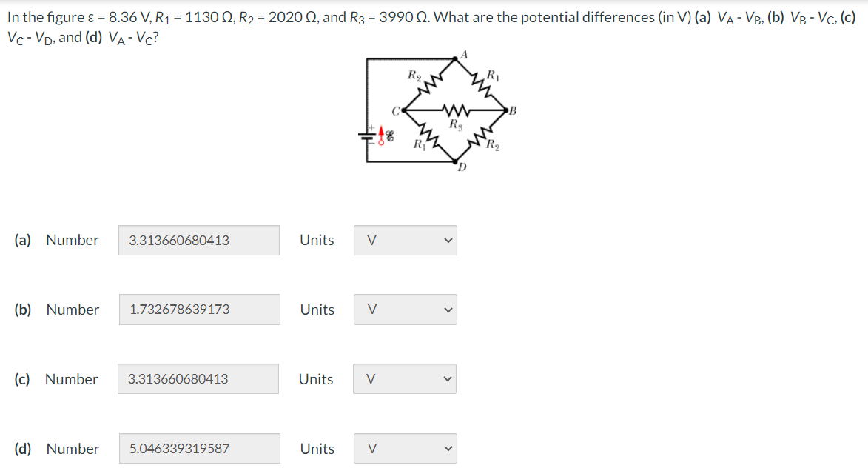Click the node A label in the circuit
Viewport: 868px width, 468px height.
click(464, 54)
